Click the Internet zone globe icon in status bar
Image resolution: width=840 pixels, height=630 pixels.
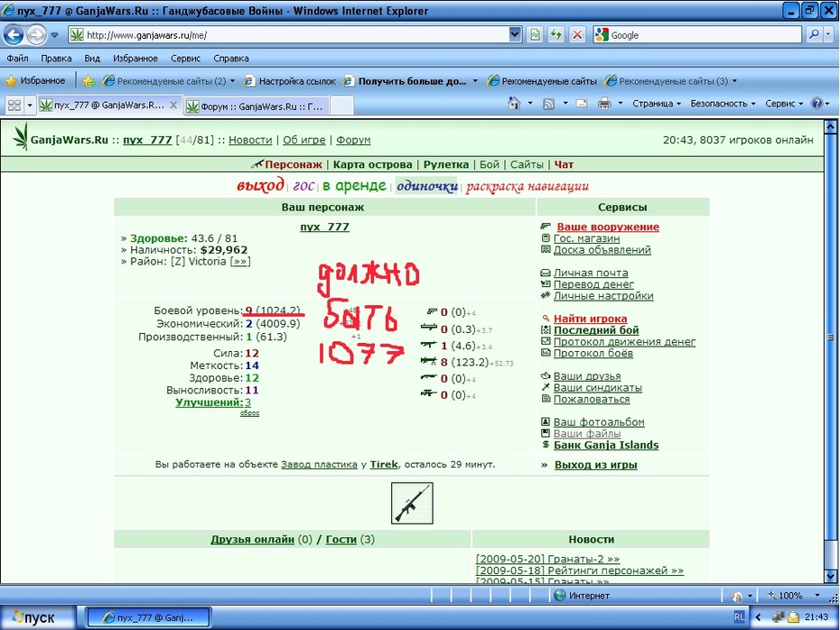(560, 595)
